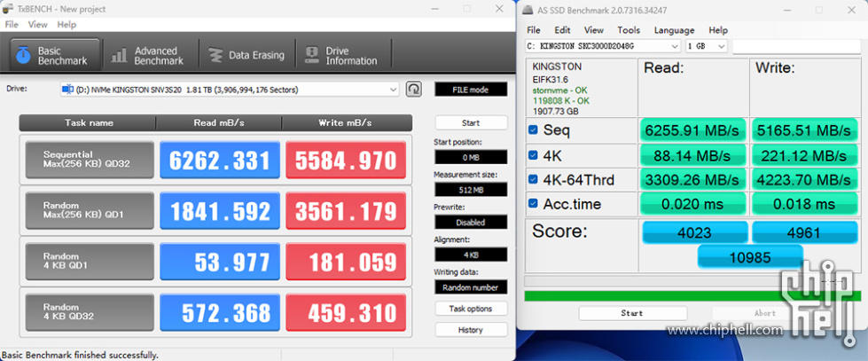The height and width of the screenshot is (361, 868).
Task: Open the Drive Information tab
Action: 341,55
